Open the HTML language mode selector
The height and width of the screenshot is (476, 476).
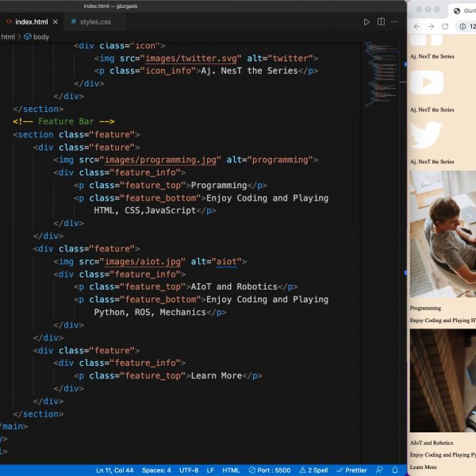(231, 470)
